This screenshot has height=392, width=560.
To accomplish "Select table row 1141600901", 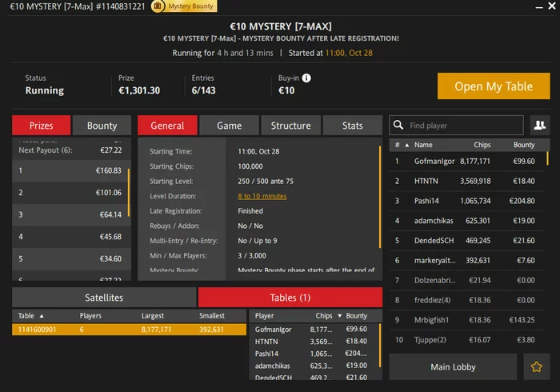I will [129, 329].
